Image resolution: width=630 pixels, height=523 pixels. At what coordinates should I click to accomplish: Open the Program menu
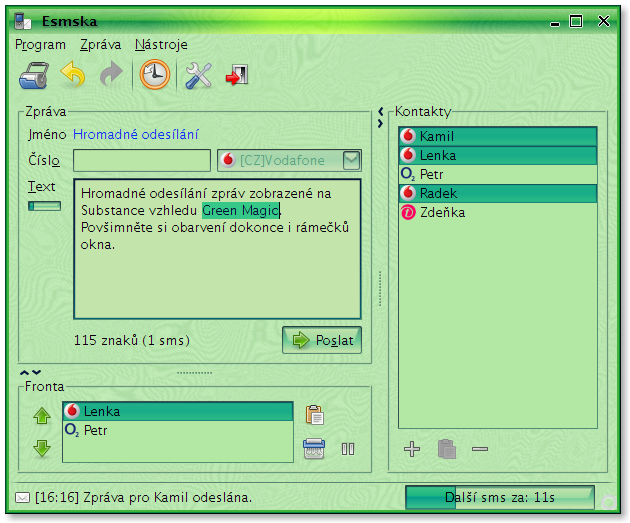[x=40, y=45]
